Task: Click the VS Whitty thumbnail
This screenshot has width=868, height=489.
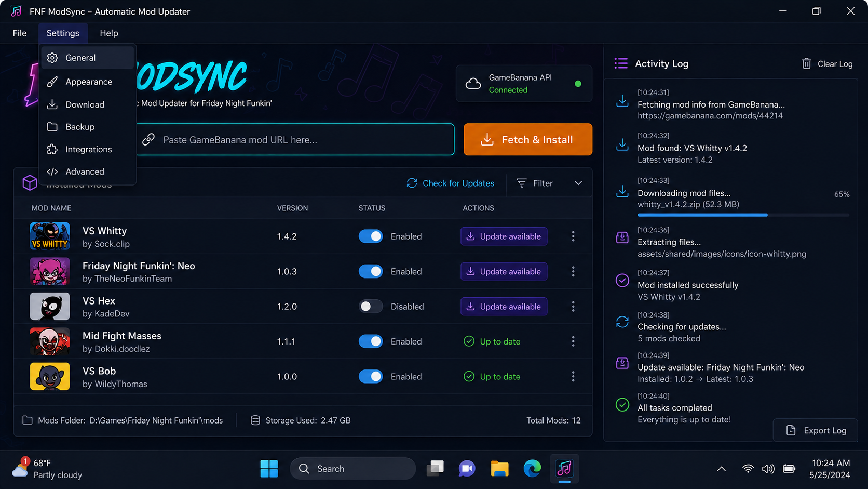Action: [x=50, y=236]
